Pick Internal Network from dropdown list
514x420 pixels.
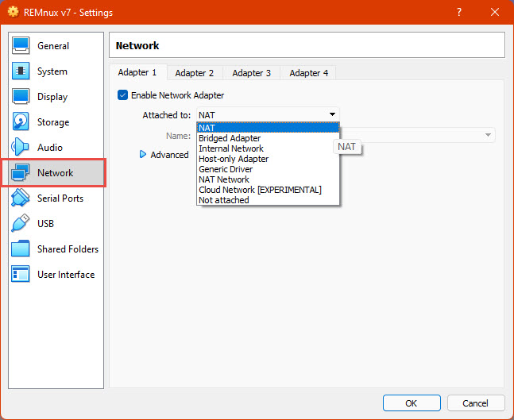pyautogui.click(x=230, y=148)
